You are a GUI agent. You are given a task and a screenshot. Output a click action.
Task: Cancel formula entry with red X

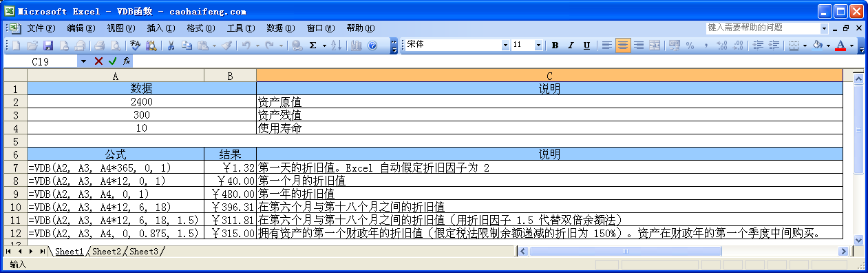pos(98,61)
